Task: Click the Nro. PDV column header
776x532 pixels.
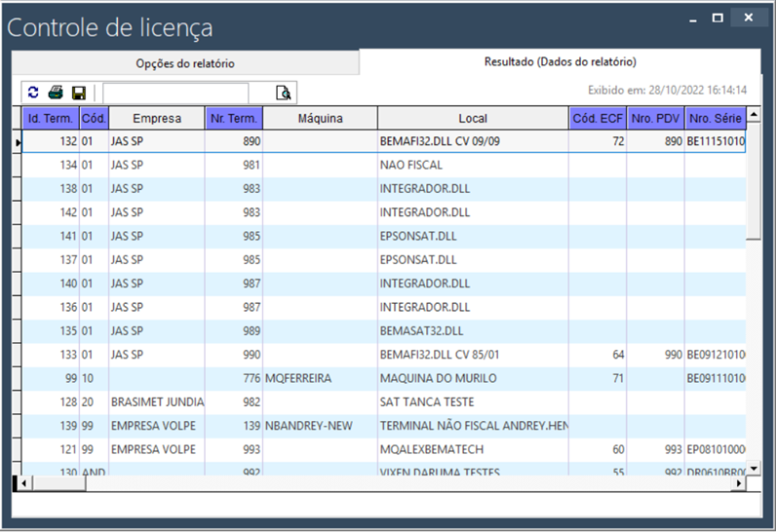Action: tap(655, 119)
